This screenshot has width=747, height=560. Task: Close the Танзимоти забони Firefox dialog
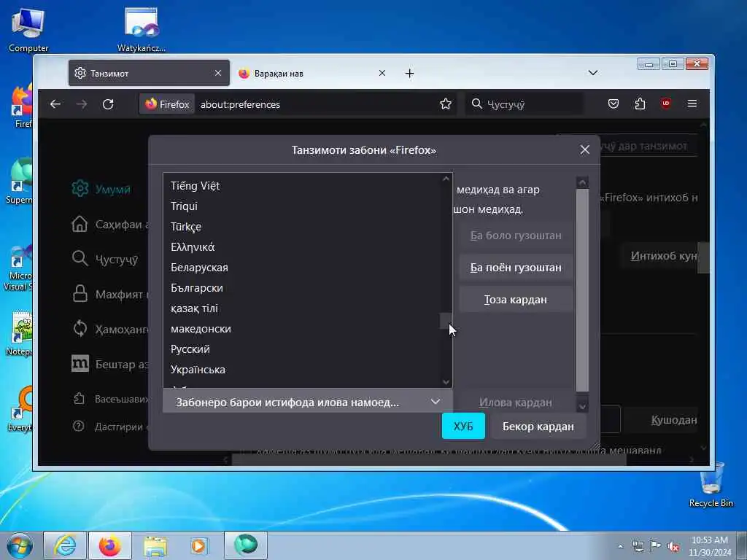[585, 149]
